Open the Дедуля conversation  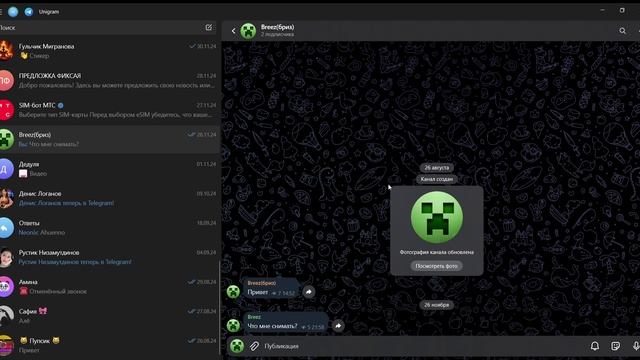109,169
